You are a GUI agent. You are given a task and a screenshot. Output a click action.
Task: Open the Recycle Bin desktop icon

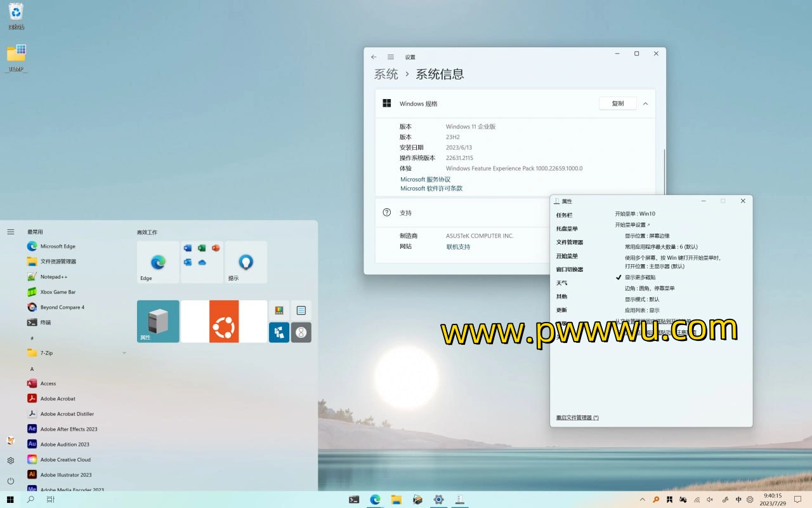[x=16, y=16]
